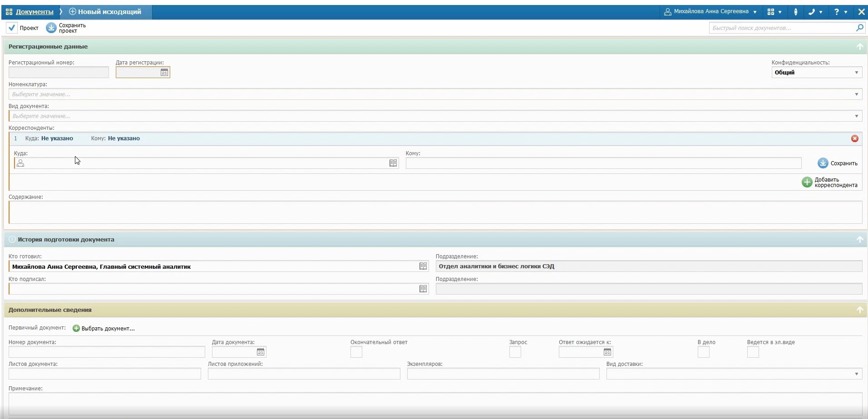The height and width of the screenshot is (419, 868).
Task: Click Выбрать документ link
Action: [x=104, y=328]
